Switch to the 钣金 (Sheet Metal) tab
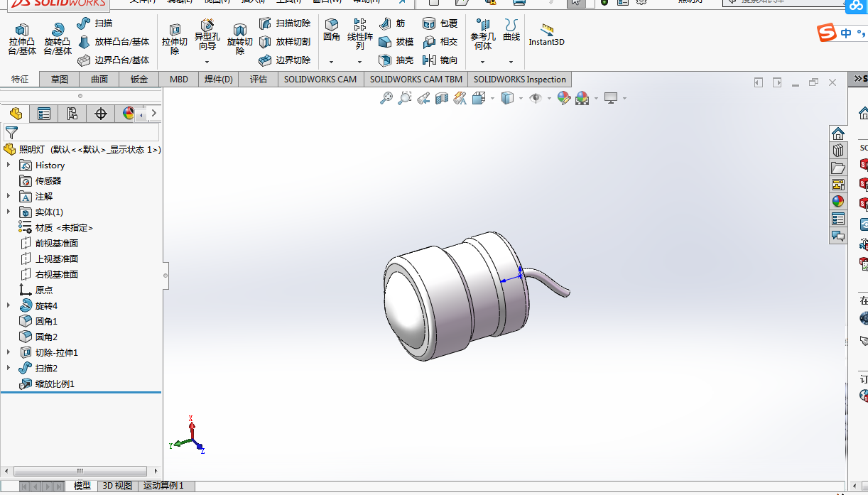868x495 pixels. point(139,79)
